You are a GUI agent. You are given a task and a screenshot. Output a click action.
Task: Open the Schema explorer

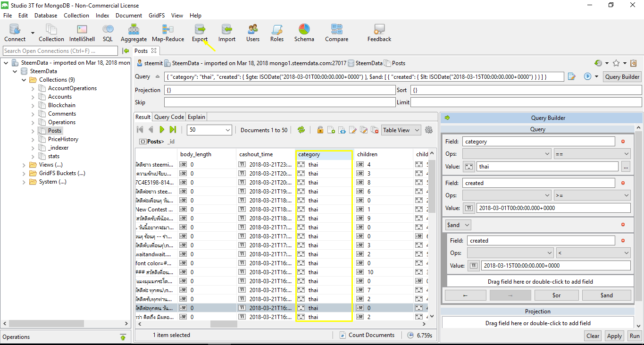click(304, 33)
